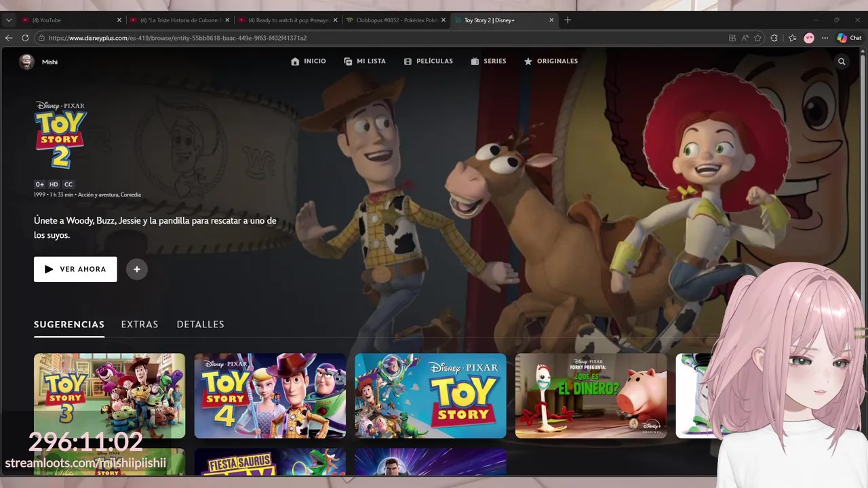Image resolution: width=868 pixels, height=488 pixels.
Task: Add Toy Story 2 to list with plus
Action: click(136, 269)
